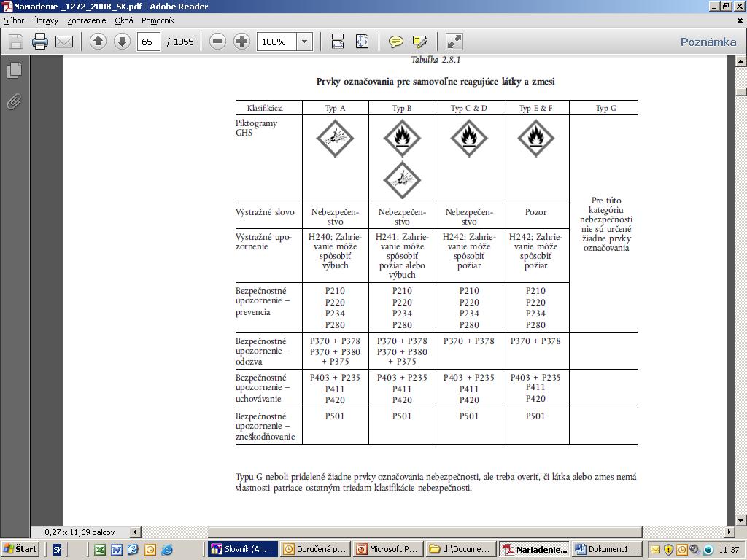The height and width of the screenshot is (560, 747).
Task: Switch to Microsoft PowerPoint taskbar window
Action: (388, 549)
